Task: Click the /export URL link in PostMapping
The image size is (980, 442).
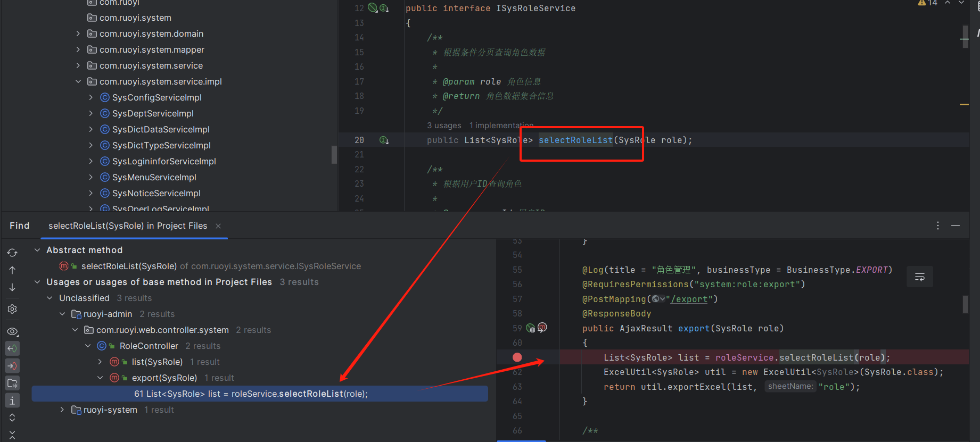Action: (x=689, y=299)
